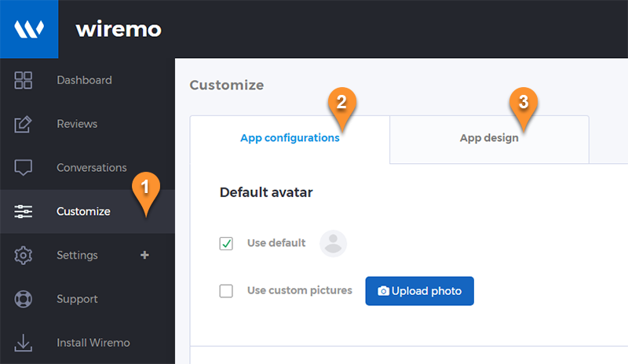628x364 pixels.
Task: Click the Default avatar section title
Action: [x=266, y=192]
